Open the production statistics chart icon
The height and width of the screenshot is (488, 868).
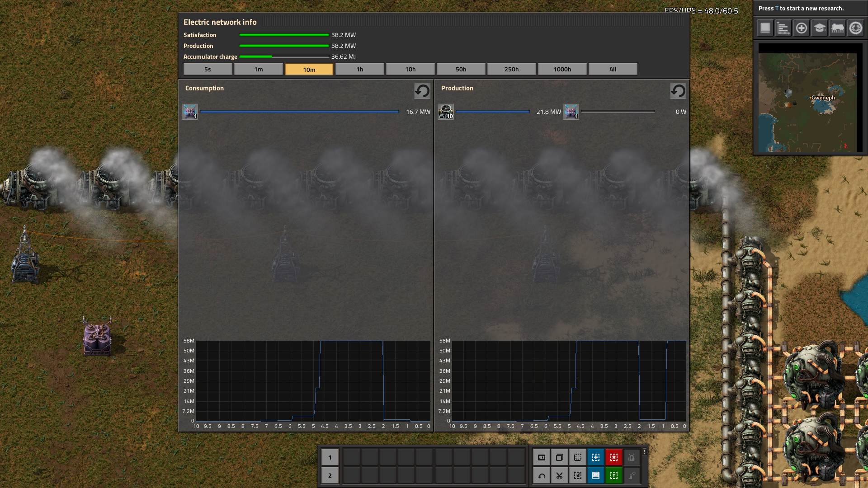[783, 28]
